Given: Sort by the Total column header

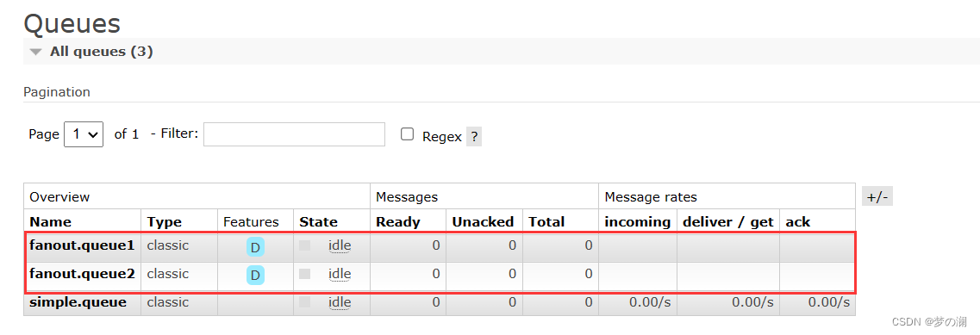Looking at the screenshot, I should tap(546, 222).
